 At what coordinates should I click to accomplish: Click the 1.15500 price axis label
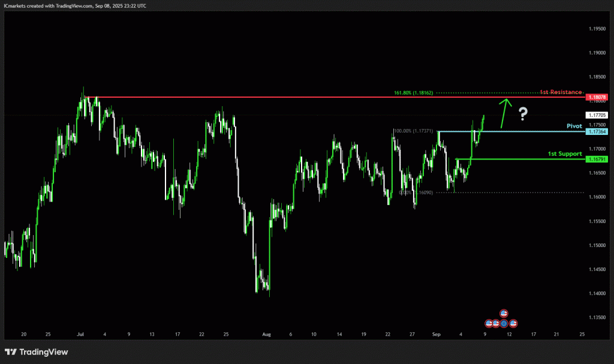point(597,221)
